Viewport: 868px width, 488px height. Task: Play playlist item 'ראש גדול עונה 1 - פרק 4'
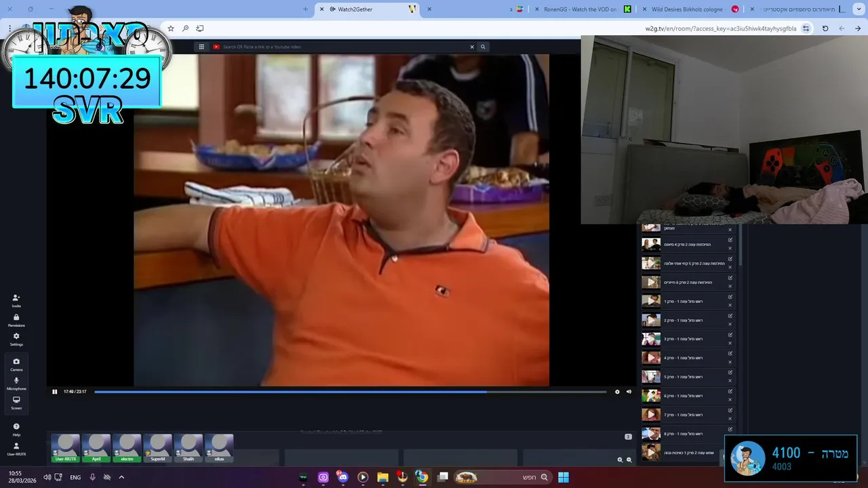pyautogui.click(x=651, y=358)
